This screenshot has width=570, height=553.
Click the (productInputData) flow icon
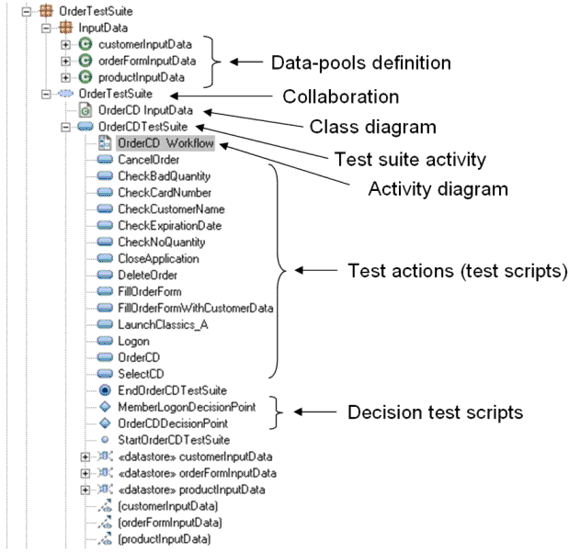tap(105, 539)
